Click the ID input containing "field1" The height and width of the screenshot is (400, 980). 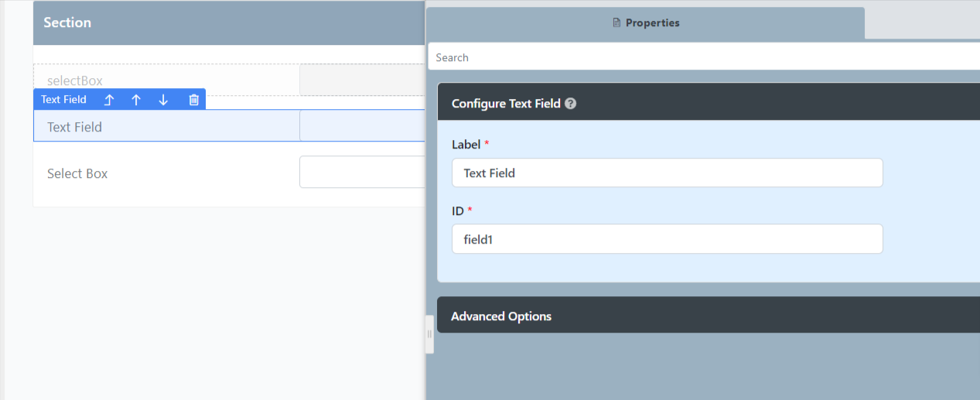(667, 240)
